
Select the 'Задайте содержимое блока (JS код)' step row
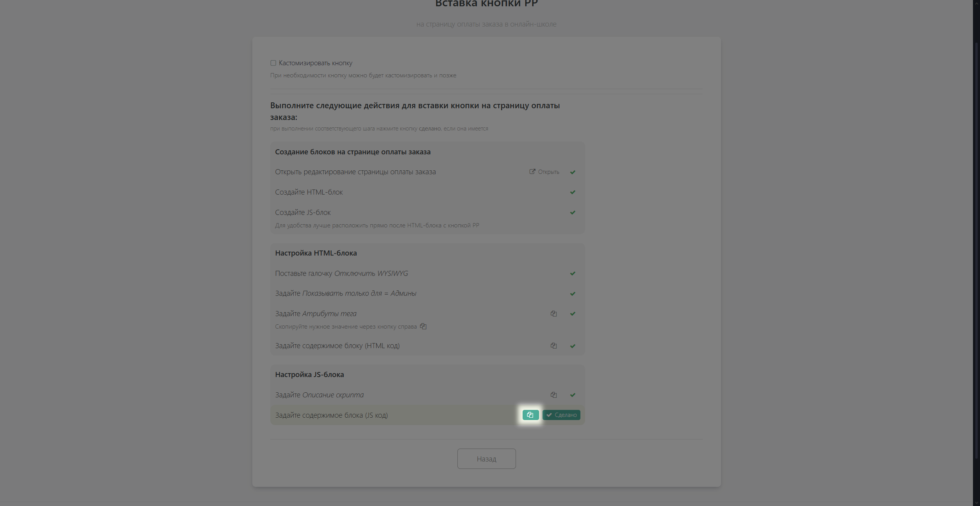click(x=391, y=415)
